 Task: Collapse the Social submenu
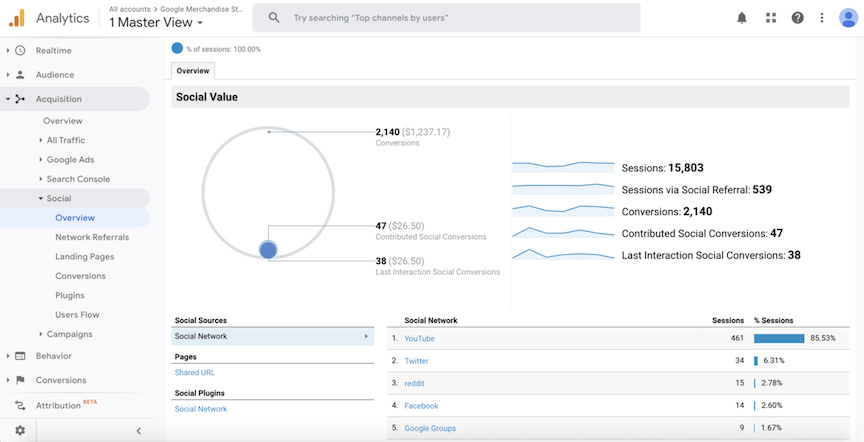pos(41,198)
